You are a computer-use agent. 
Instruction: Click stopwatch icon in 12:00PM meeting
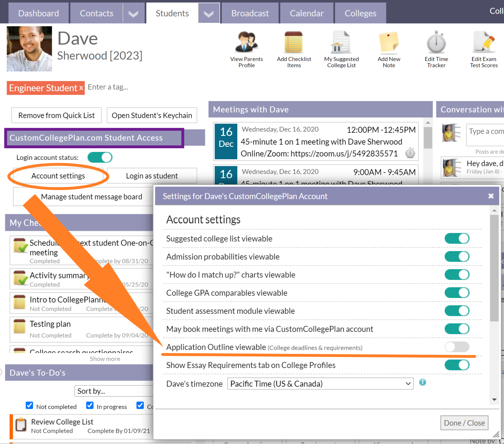click(x=410, y=153)
